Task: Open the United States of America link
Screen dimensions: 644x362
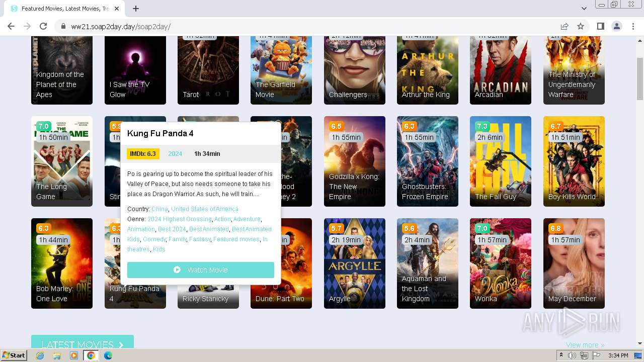Action: (x=205, y=209)
